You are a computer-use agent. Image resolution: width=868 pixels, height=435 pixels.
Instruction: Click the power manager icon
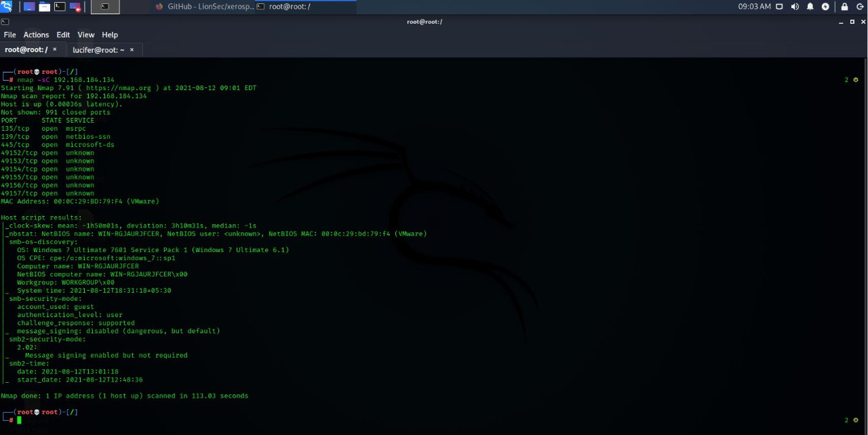(825, 7)
